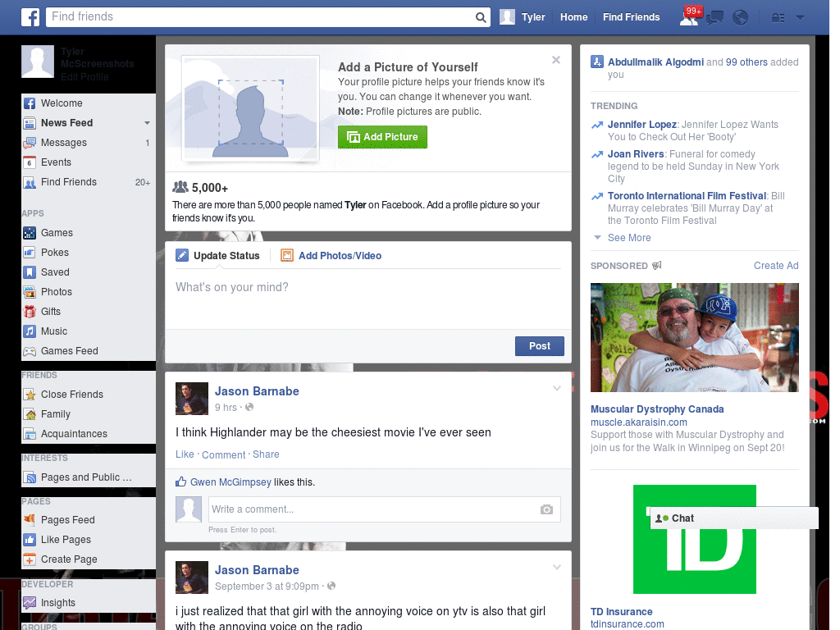Click the Find friends search field
This screenshot has height=630, width=840.
point(261,17)
